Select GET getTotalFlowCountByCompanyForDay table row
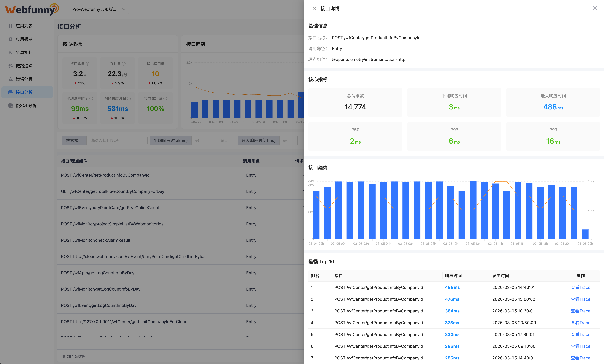Viewport: 604px width, 364px height. [113, 191]
